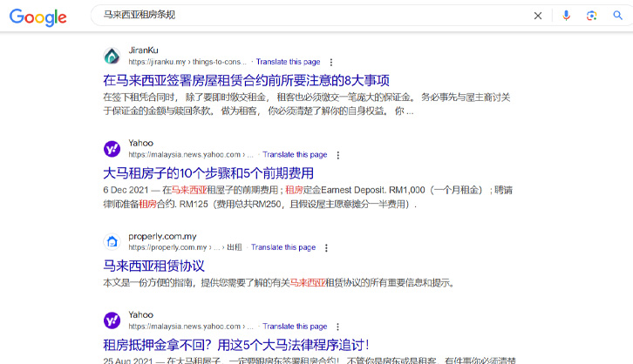Open the properly.com.my favicon
This screenshot has width=633, height=364.
pos(112,241)
